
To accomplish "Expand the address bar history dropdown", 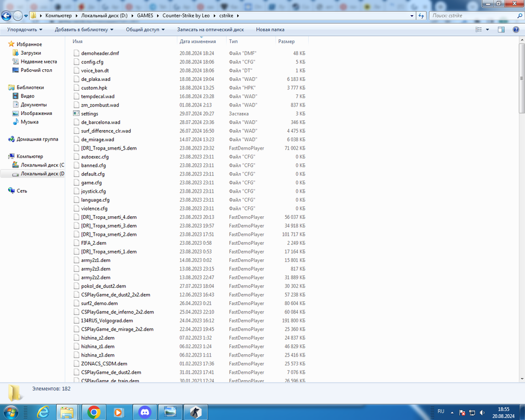I will point(412,16).
